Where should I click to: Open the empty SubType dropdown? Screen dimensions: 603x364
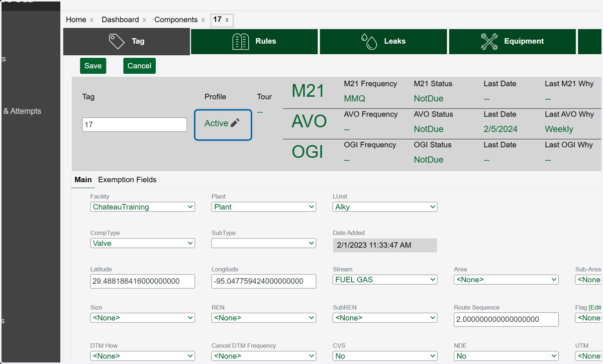264,243
